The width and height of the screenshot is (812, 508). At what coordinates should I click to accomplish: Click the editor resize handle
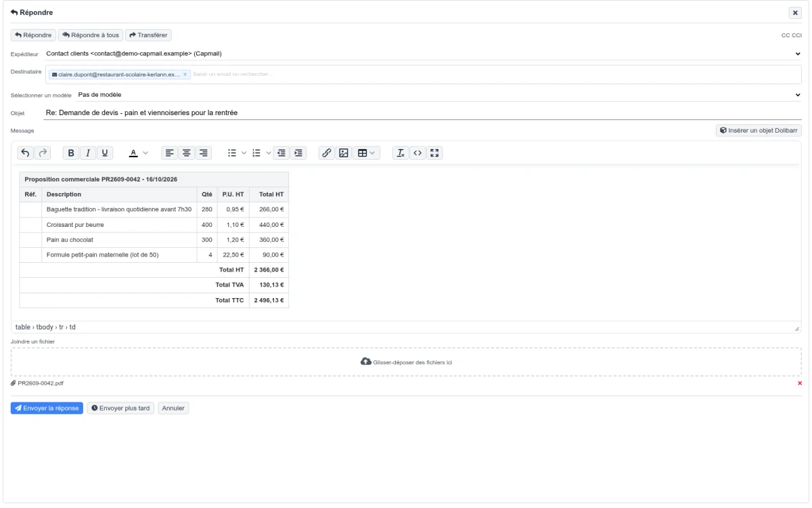[x=796, y=328]
